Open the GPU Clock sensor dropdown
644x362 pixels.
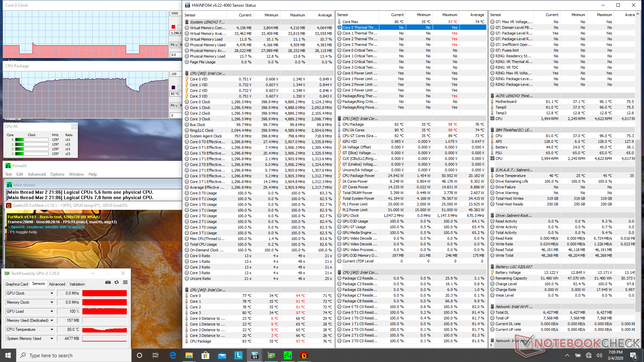click(52, 293)
